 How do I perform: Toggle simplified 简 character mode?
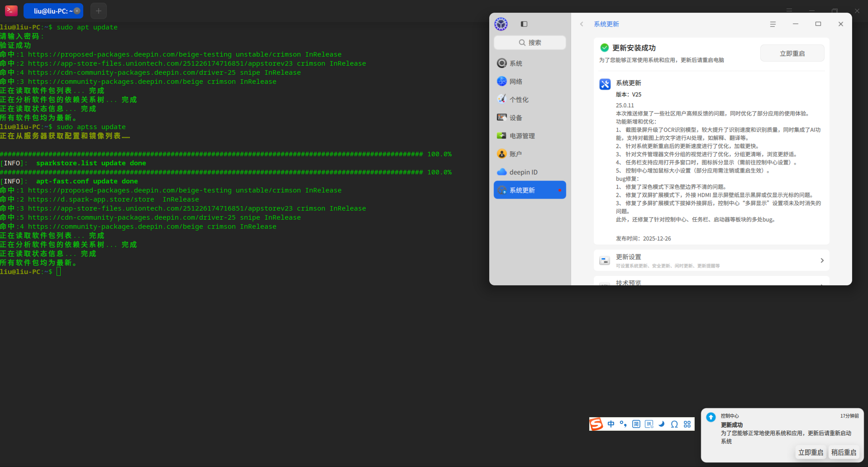pos(636,424)
